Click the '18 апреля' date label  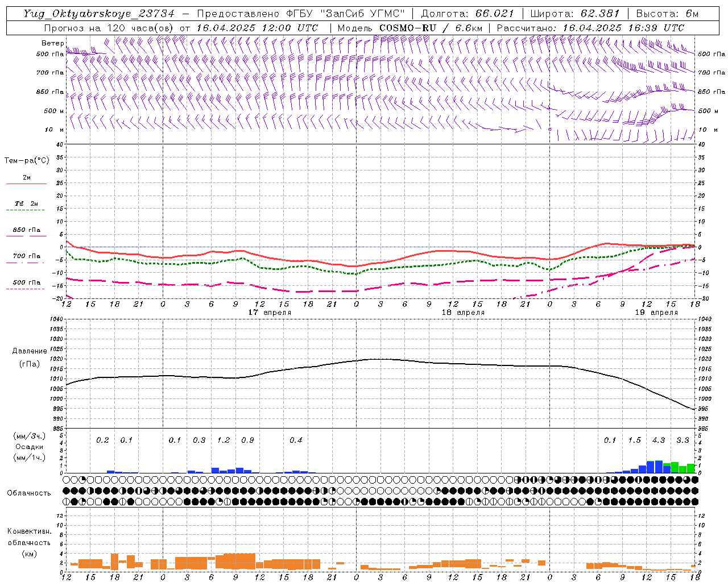point(463,313)
